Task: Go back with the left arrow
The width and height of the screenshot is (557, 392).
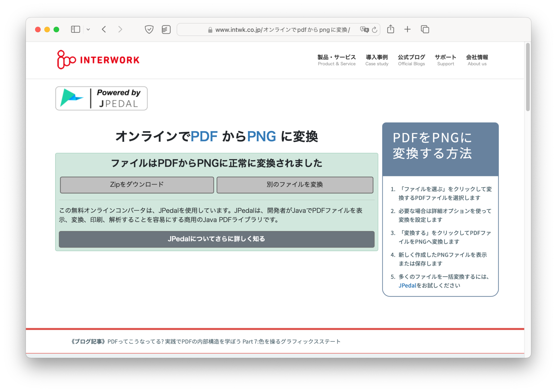Action: tap(104, 29)
